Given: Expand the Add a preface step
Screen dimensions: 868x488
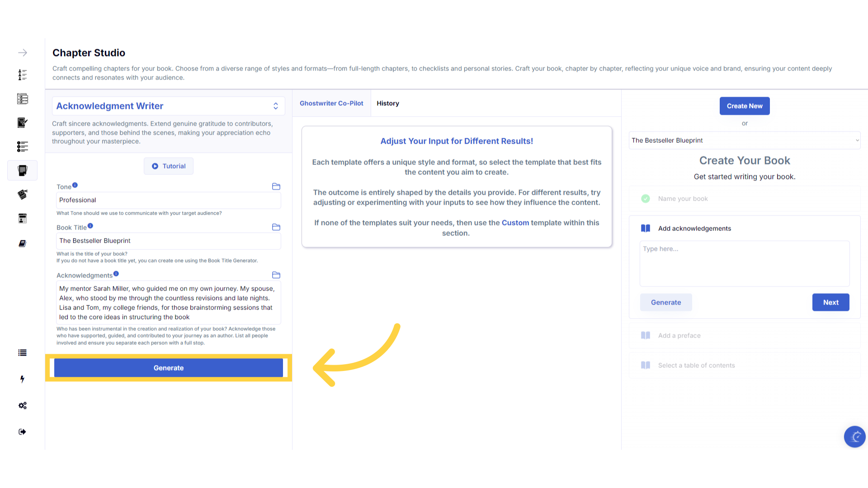Looking at the screenshot, I should point(679,336).
